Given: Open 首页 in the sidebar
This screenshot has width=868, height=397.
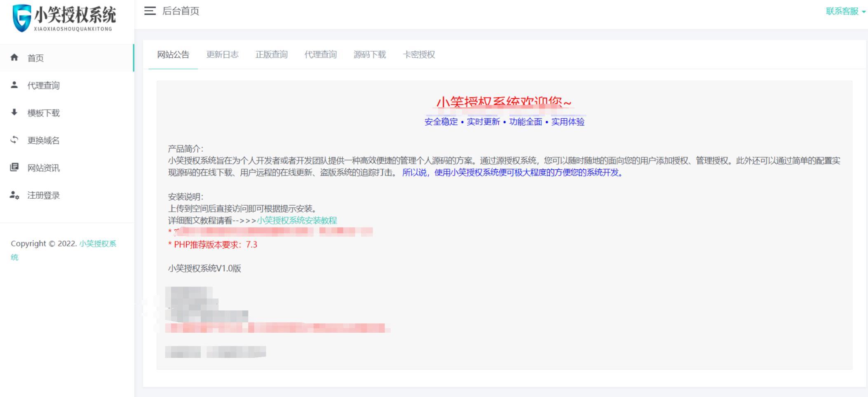Looking at the screenshot, I should [x=67, y=58].
